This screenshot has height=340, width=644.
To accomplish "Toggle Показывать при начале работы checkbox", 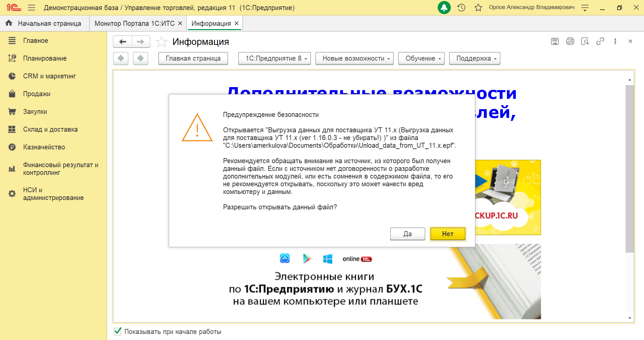I will pos(118,331).
